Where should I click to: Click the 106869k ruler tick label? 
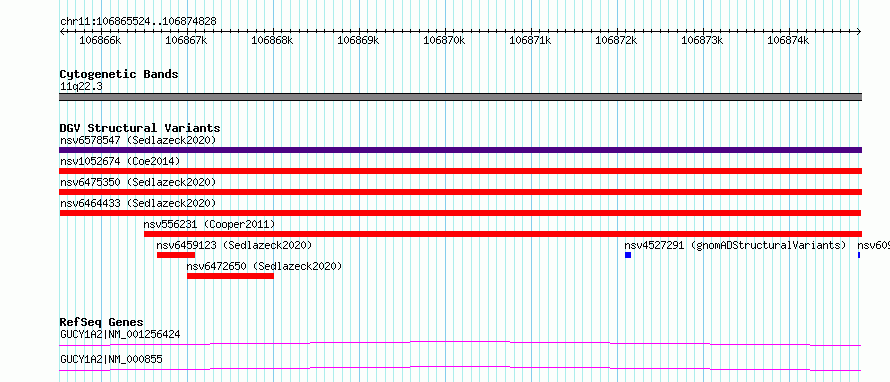click(x=358, y=40)
